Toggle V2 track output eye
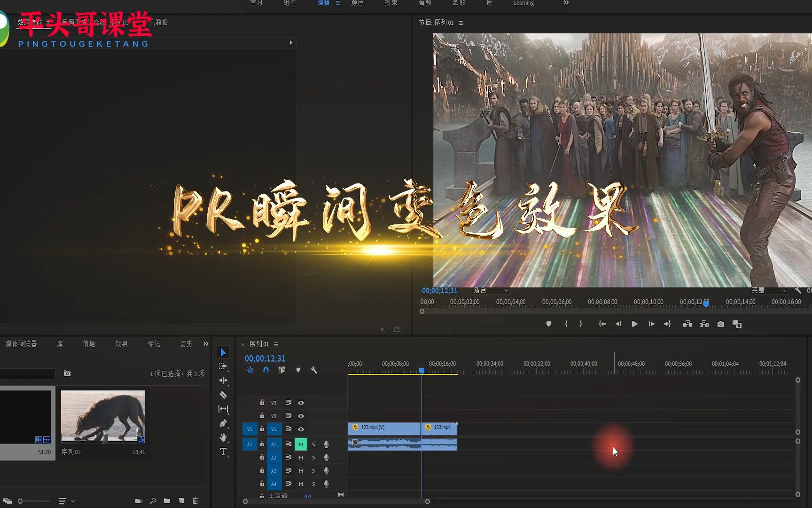Screen dimensions: 812x508 (301, 416)
